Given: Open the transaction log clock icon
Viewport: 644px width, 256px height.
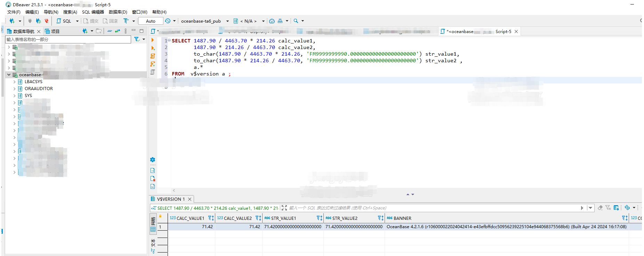Looking at the screenshot, I should pyautogui.click(x=168, y=21).
